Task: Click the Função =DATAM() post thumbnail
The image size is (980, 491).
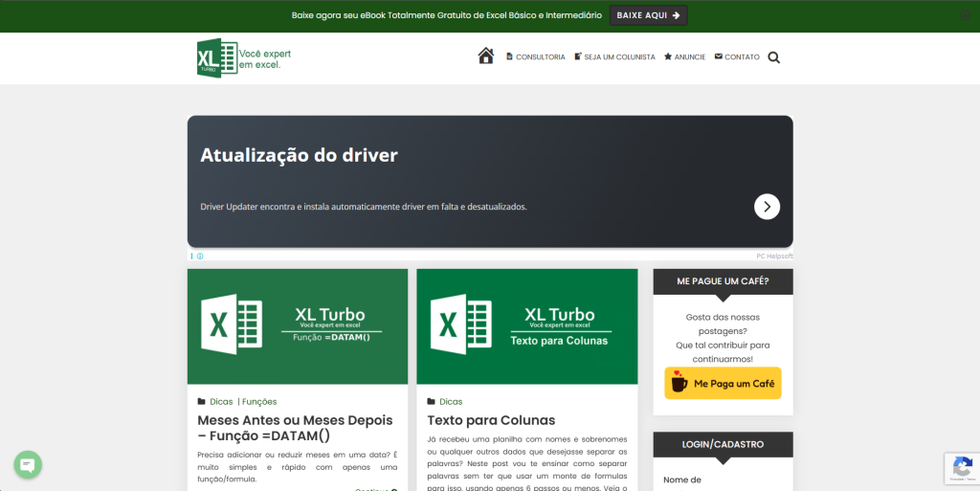Action: click(x=297, y=326)
